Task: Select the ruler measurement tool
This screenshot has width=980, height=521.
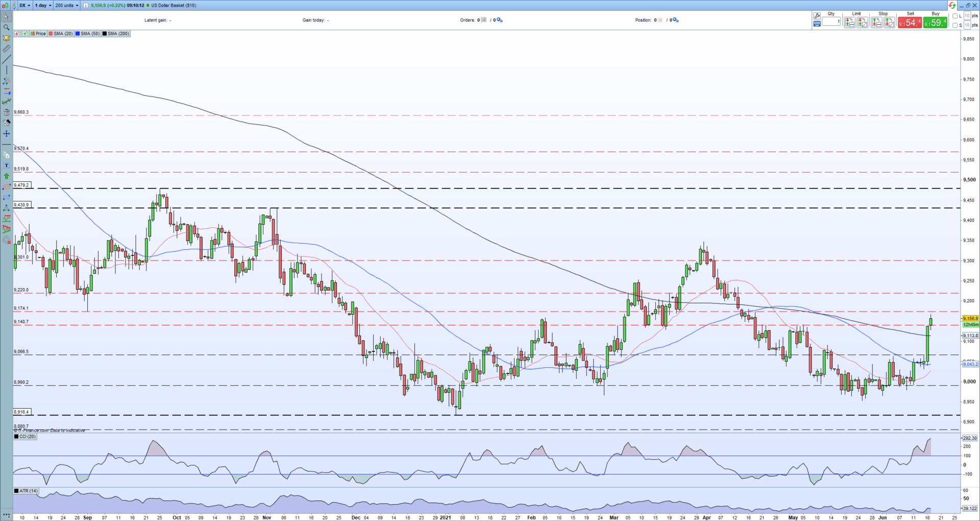Action: tap(6, 49)
